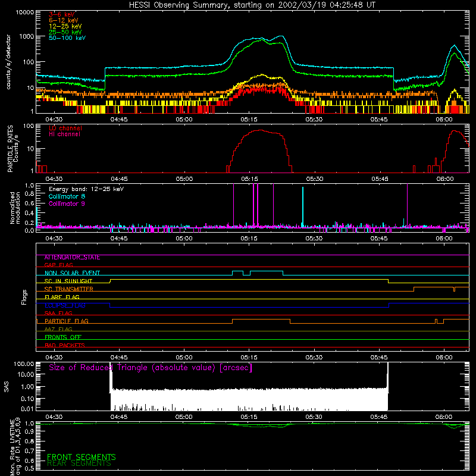Click the FRONTS_OFF flag label
This screenshot has width=476, height=476.
63,337
